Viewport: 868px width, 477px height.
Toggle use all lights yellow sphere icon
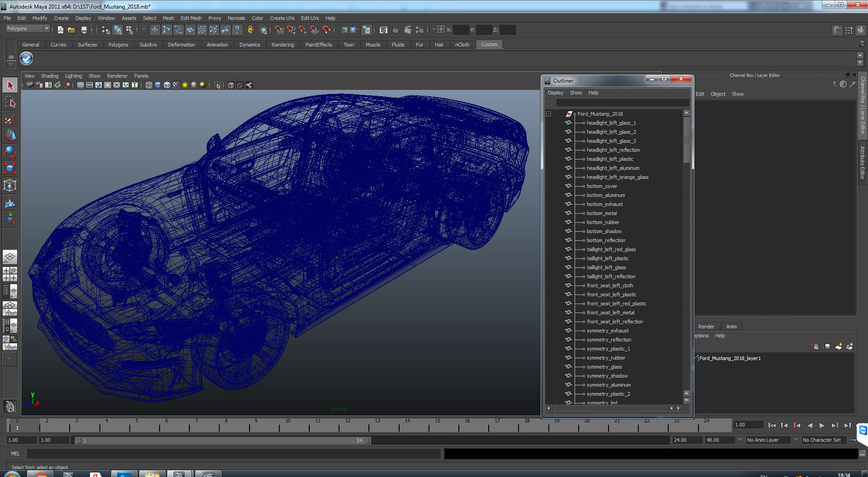pos(185,85)
